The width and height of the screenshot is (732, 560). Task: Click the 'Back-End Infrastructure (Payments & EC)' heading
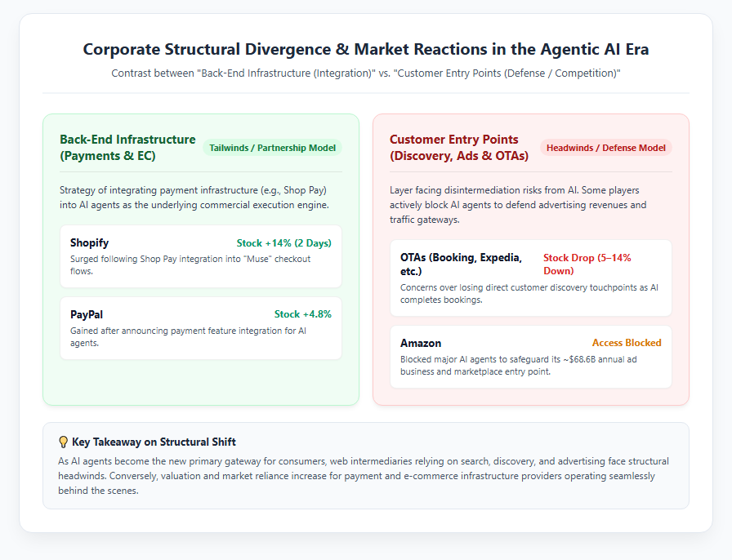click(128, 148)
